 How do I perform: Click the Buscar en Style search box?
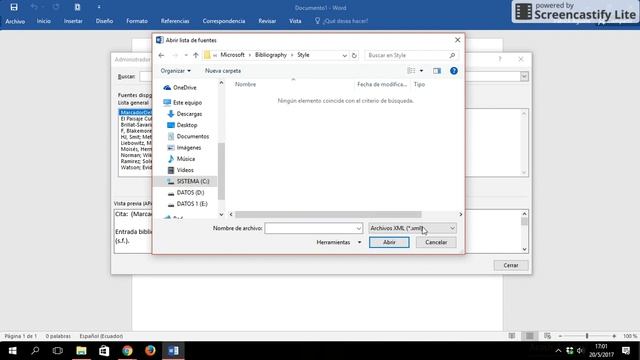pyautogui.click(x=411, y=55)
